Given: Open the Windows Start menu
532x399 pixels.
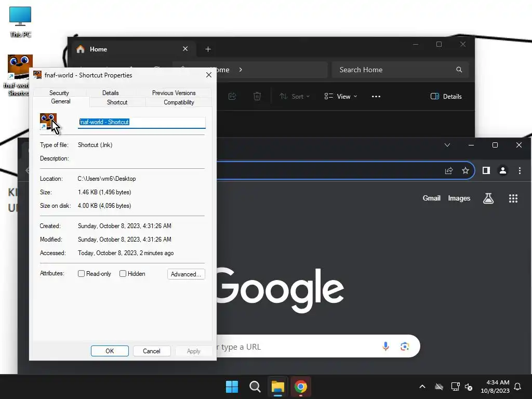Looking at the screenshot, I should click(232, 387).
